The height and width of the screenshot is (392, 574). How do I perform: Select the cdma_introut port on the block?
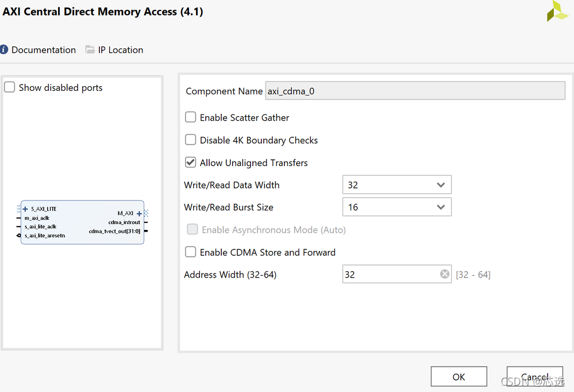click(x=124, y=222)
